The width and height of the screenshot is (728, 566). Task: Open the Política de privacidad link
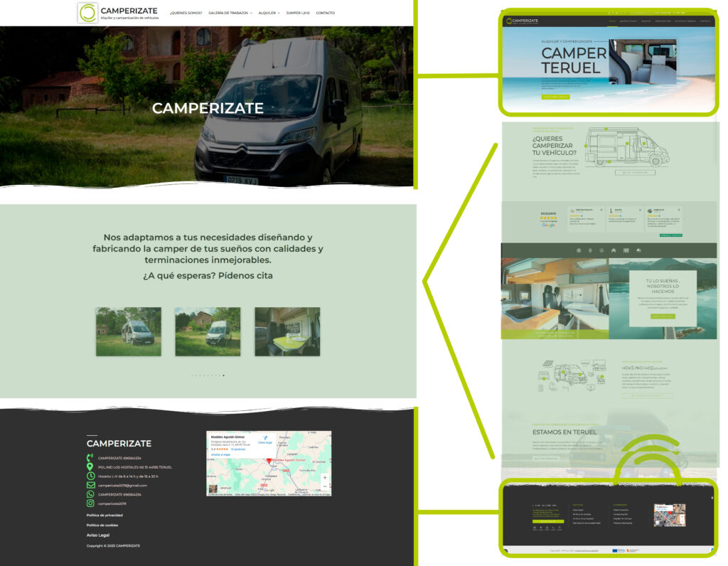coord(105,516)
